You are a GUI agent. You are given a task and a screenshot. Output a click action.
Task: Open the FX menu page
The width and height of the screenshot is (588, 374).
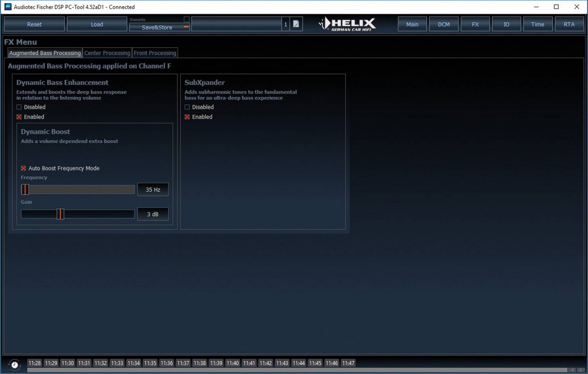click(475, 24)
